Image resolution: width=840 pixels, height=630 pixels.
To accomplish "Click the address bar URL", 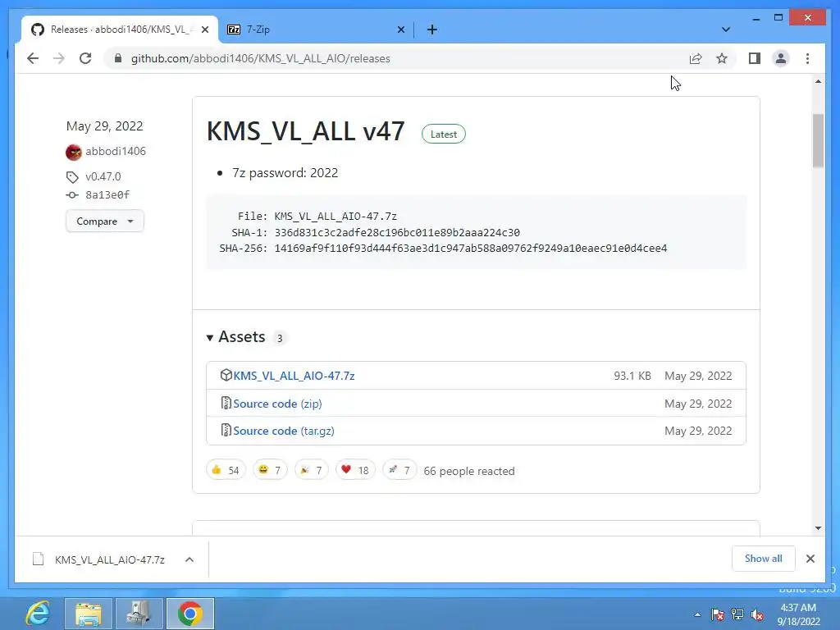I will coord(260,58).
